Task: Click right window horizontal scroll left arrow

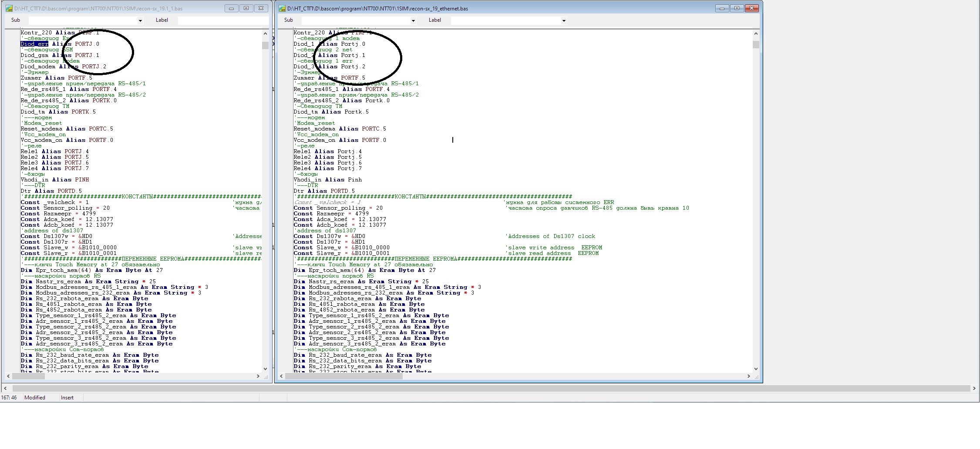Action: tap(281, 376)
